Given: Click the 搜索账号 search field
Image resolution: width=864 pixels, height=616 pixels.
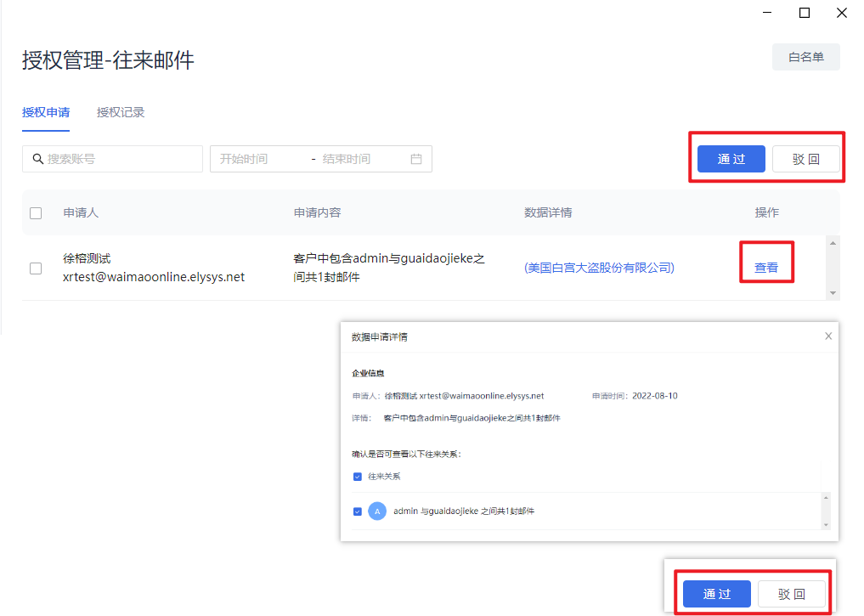Looking at the screenshot, I should coord(119,159).
